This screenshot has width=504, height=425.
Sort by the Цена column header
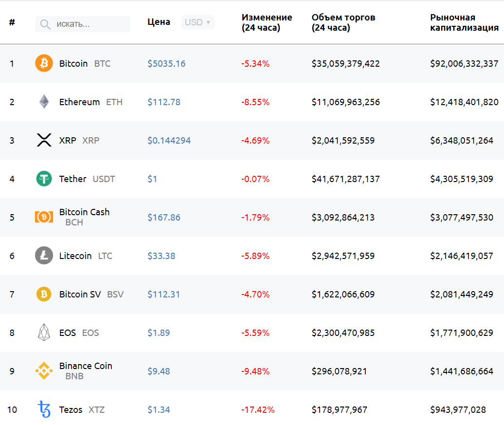(x=159, y=22)
